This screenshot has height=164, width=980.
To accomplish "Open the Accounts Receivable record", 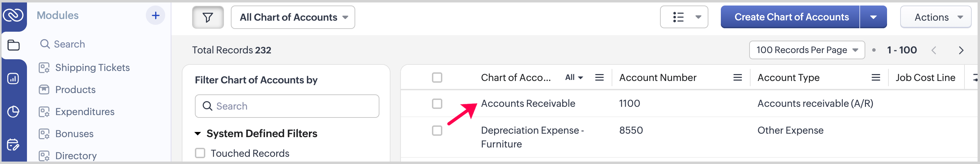I will click(528, 104).
